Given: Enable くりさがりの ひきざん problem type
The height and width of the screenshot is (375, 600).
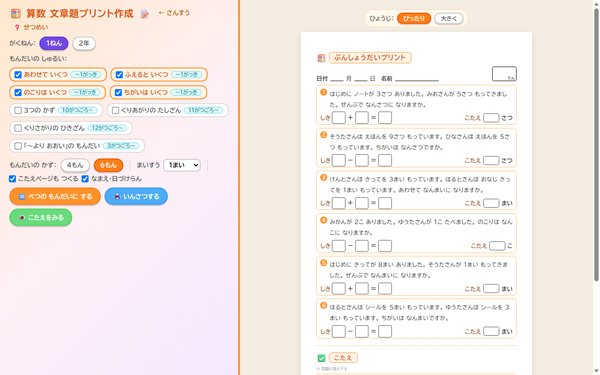Looking at the screenshot, I should point(18,128).
